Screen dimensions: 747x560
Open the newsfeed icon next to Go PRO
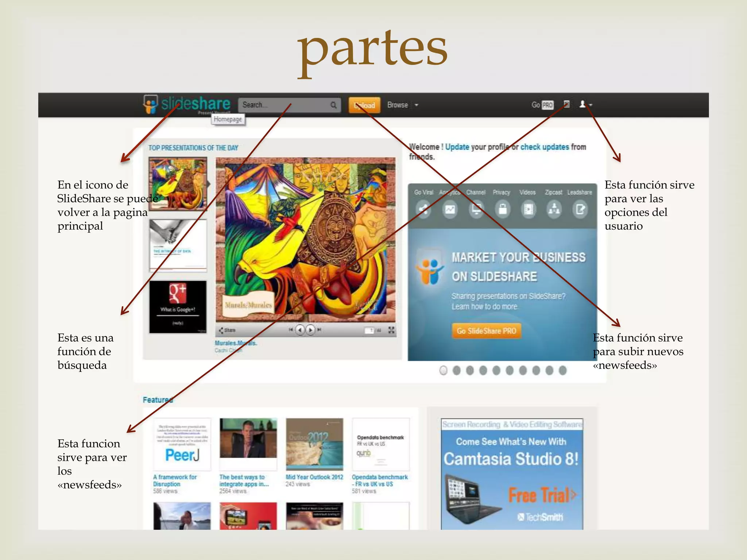click(566, 104)
